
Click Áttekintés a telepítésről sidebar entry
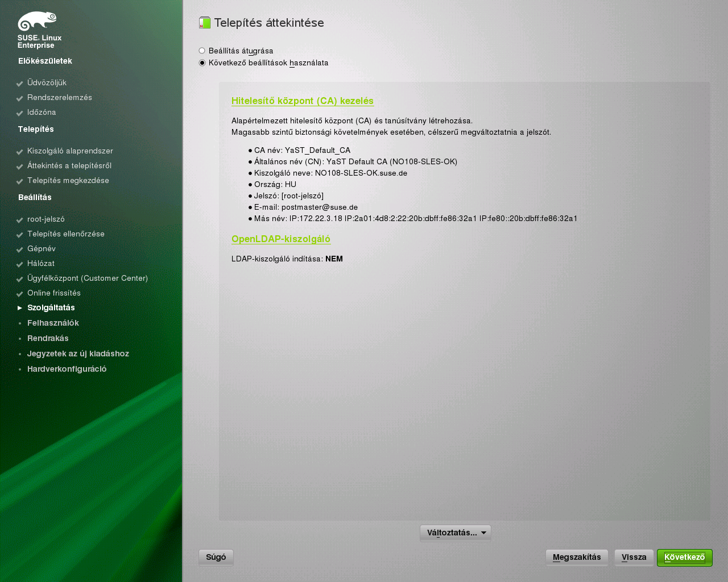coord(69,166)
